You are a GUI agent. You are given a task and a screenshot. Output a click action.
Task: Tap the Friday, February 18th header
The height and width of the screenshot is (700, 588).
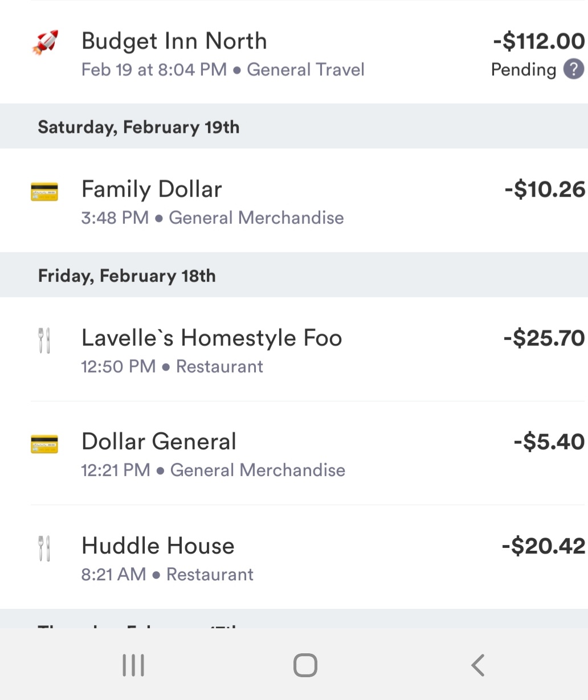tap(126, 276)
